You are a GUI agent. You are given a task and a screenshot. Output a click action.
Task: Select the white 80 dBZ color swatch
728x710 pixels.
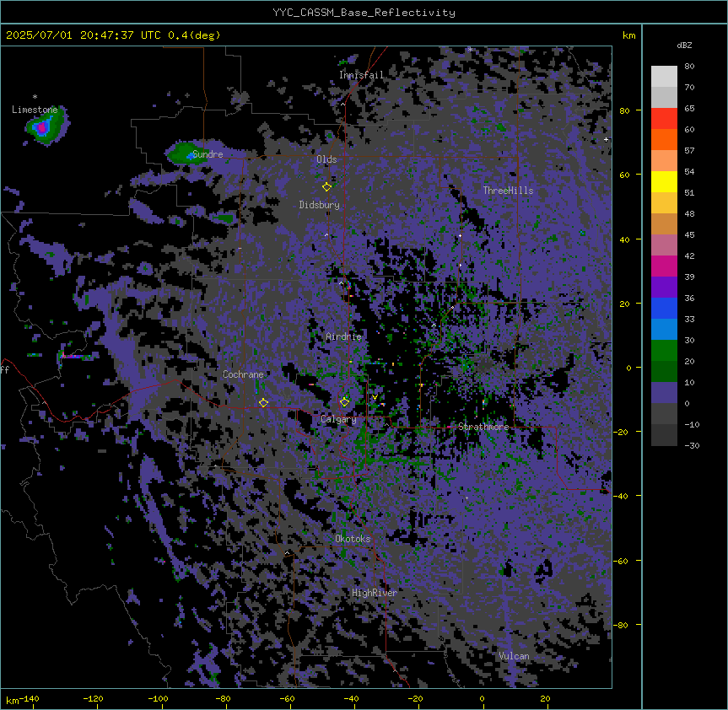[664, 77]
